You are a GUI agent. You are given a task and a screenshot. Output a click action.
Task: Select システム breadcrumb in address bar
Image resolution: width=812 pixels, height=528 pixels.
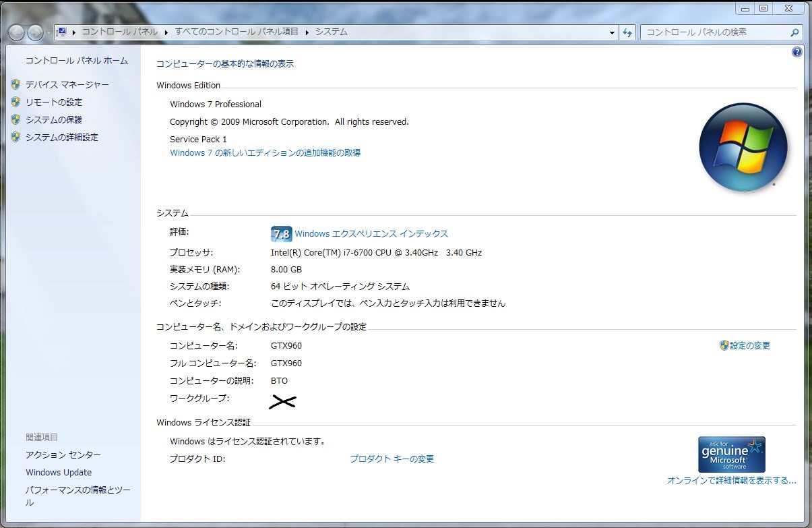click(x=332, y=32)
